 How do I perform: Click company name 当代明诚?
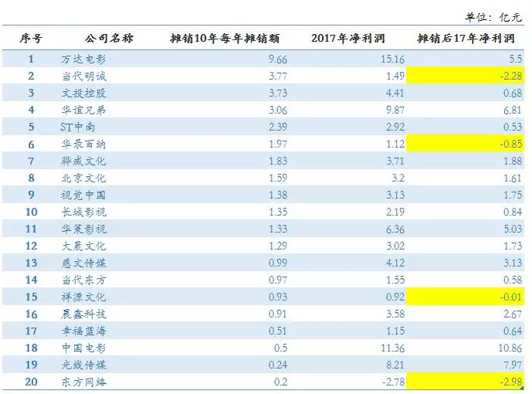(x=84, y=76)
